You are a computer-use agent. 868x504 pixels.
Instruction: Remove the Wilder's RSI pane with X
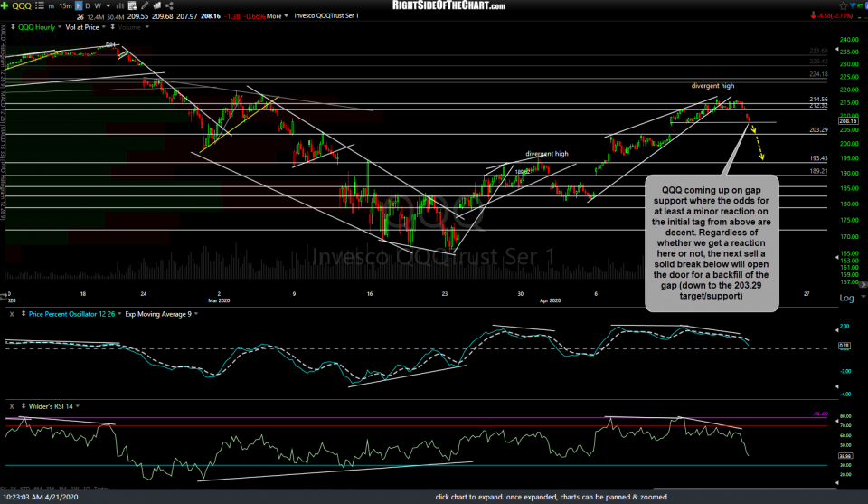point(12,406)
